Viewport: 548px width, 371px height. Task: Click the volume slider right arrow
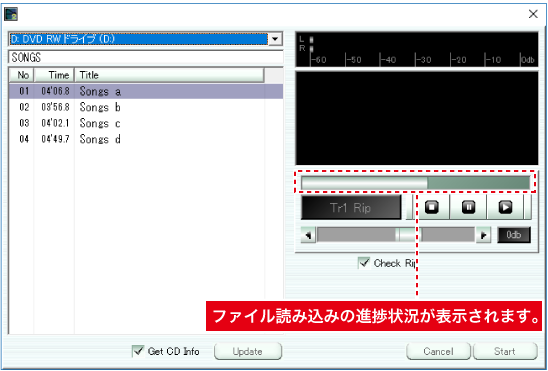pyautogui.click(x=483, y=235)
